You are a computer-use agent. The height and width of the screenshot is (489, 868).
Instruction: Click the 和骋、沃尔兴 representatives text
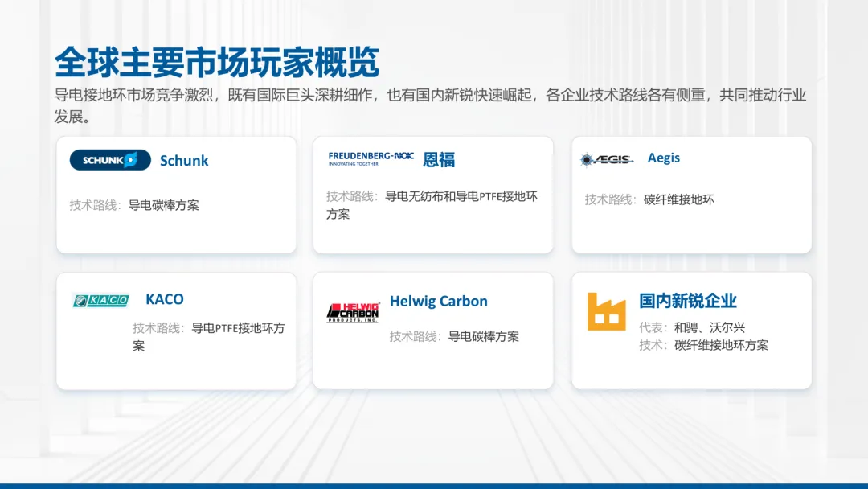coord(709,328)
